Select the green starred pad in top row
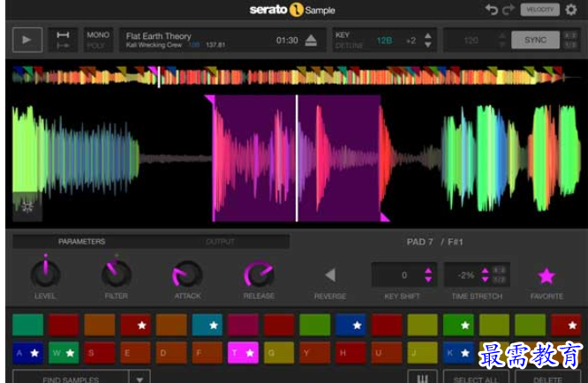This screenshot has width=588, height=383. click(458, 325)
